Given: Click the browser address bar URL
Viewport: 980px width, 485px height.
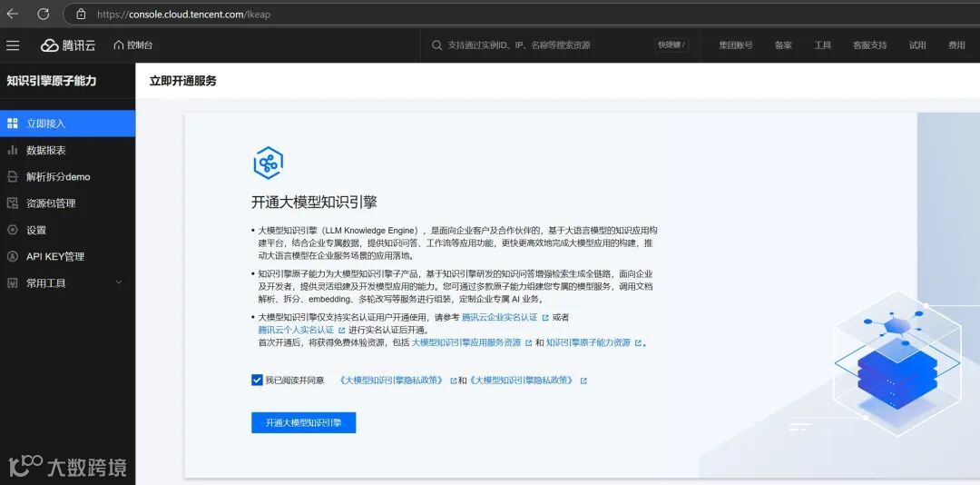Looking at the screenshot, I should coord(183,14).
